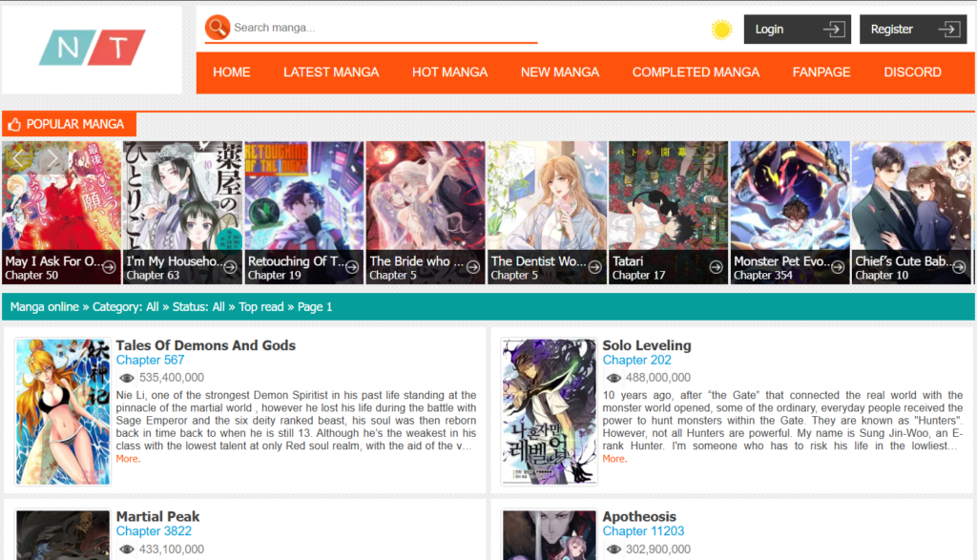977x560 pixels.
Task: Click Chapter 63 under I'm My Househo
Action: point(153,276)
